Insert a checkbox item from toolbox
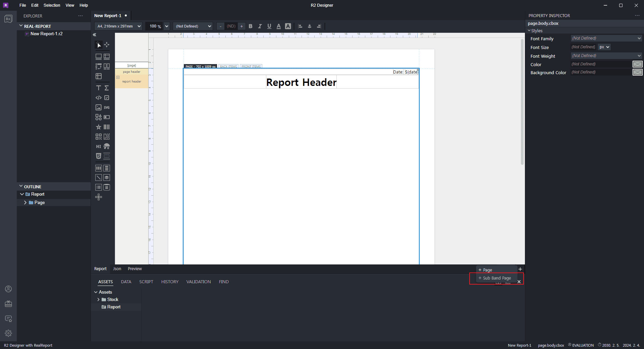 click(x=107, y=98)
